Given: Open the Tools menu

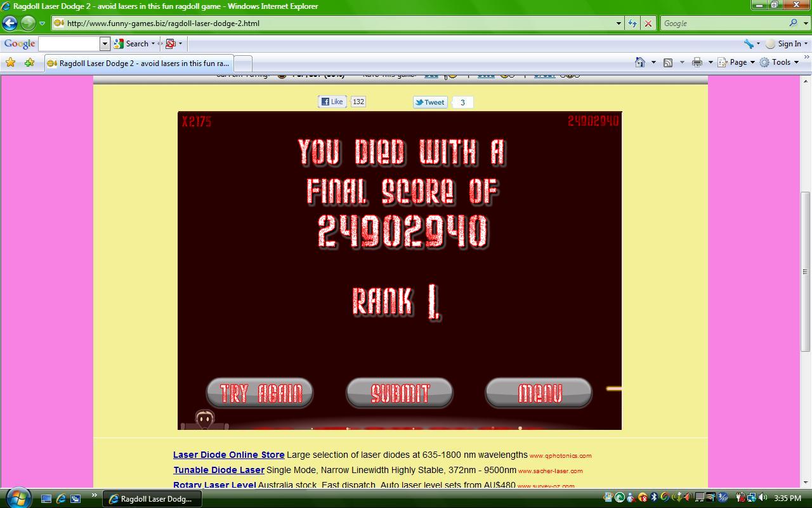Looking at the screenshot, I should click(x=780, y=62).
